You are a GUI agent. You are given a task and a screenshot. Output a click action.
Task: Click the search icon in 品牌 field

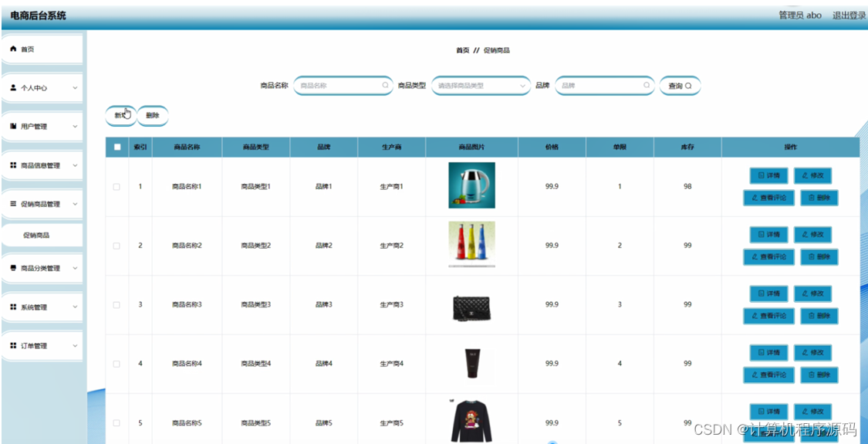pos(646,86)
